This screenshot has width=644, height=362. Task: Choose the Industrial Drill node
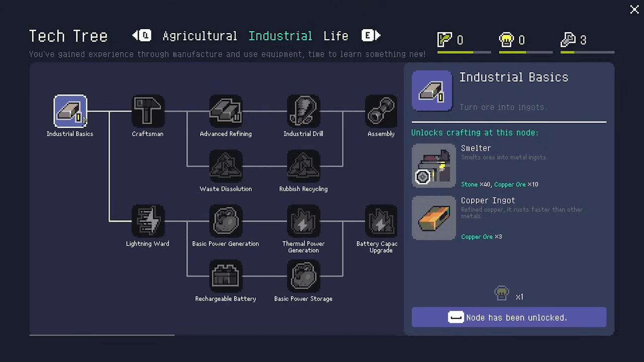click(303, 111)
